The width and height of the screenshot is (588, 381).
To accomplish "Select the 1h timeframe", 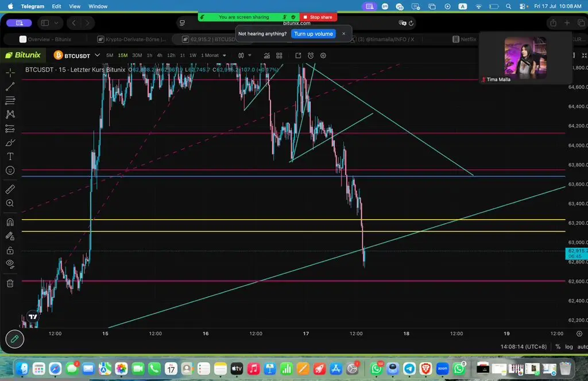I will [x=150, y=56].
